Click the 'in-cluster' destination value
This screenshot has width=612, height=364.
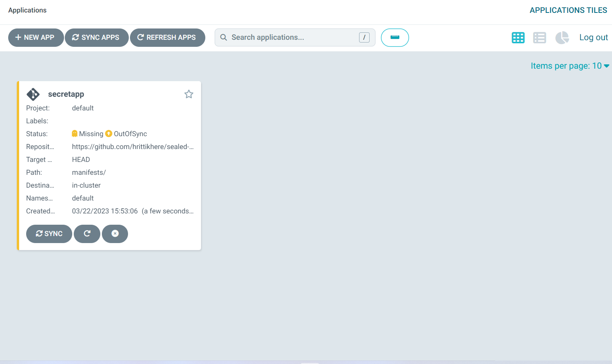[x=86, y=185]
